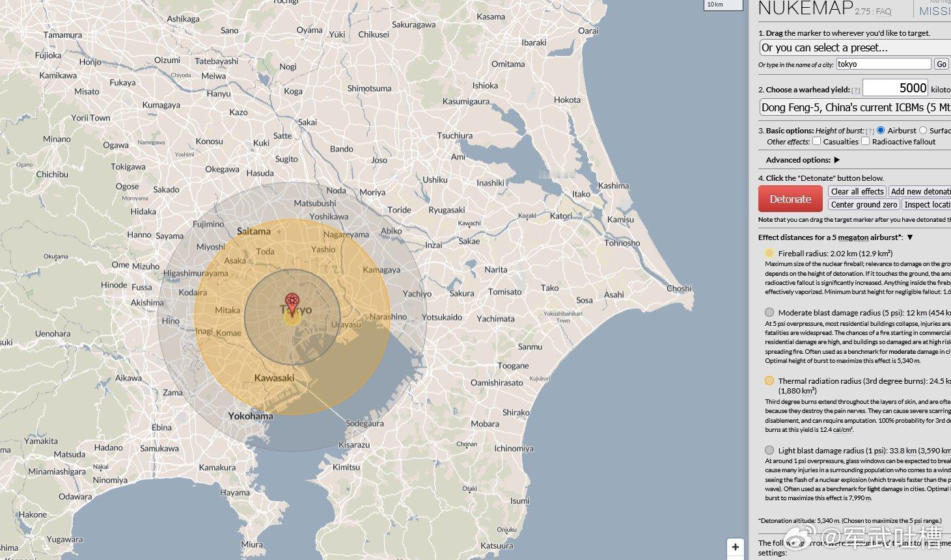Screen dimensions: 951x560
Task: Zoom in with the map plus button
Action: click(735, 547)
